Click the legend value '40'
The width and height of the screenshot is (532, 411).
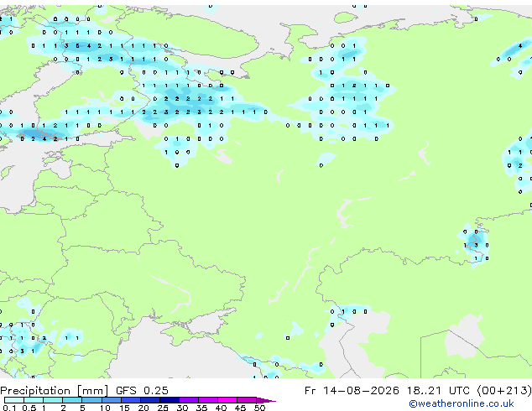pyautogui.click(x=222, y=408)
